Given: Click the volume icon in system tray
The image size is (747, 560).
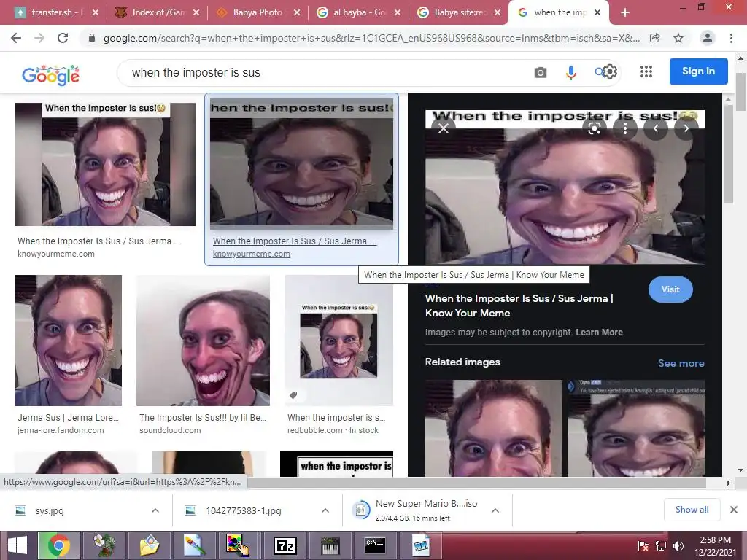Looking at the screenshot, I should point(678,545).
